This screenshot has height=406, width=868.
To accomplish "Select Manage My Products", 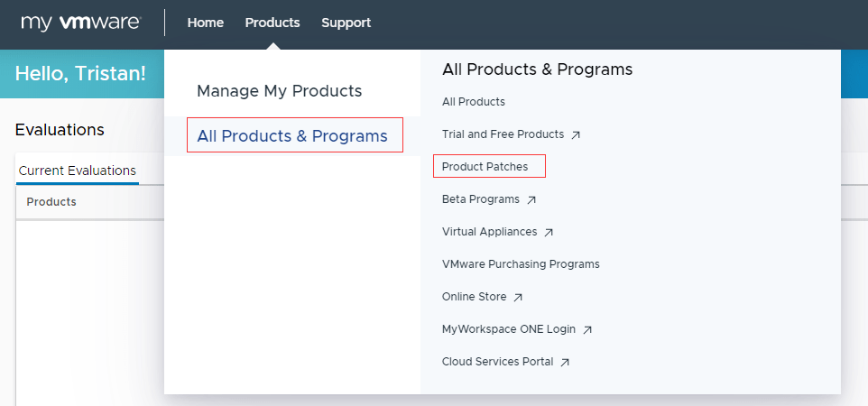I will coord(280,91).
